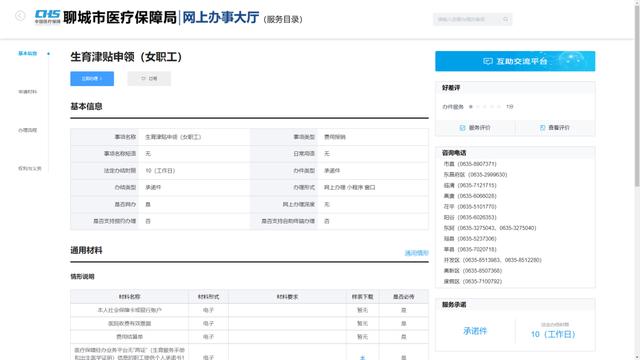The width and height of the screenshot is (640, 360).
Task: Click the gray favorite button with star icon
Action: (x=149, y=78)
